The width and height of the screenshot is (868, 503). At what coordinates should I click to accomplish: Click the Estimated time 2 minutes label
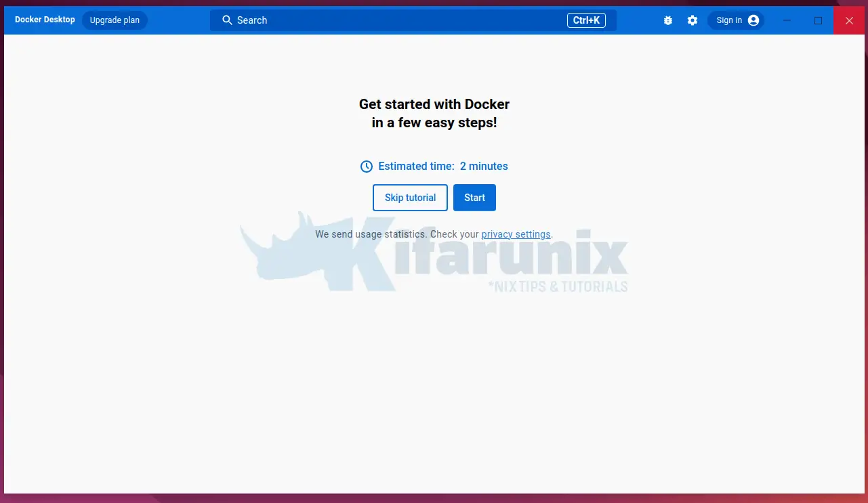click(444, 166)
